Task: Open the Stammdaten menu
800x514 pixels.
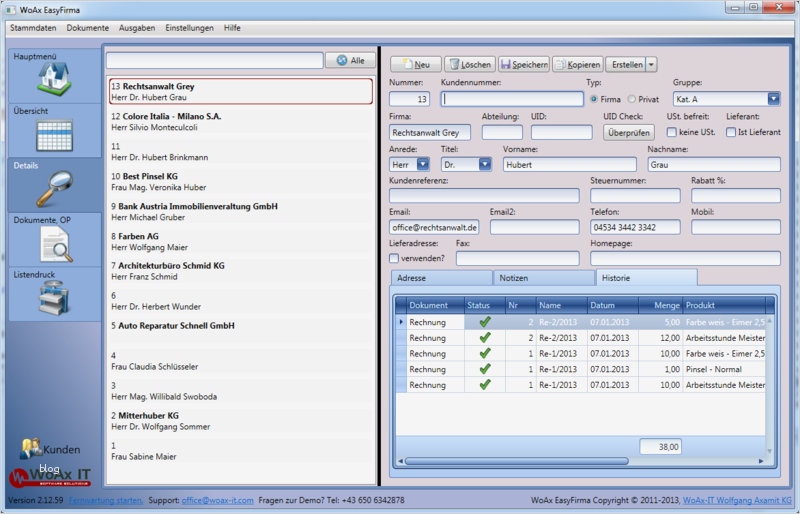Action: (x=33, y=28)
